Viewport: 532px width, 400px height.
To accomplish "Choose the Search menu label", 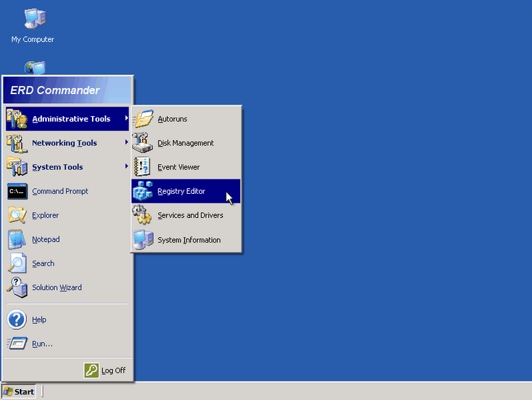I will point(43,263).
